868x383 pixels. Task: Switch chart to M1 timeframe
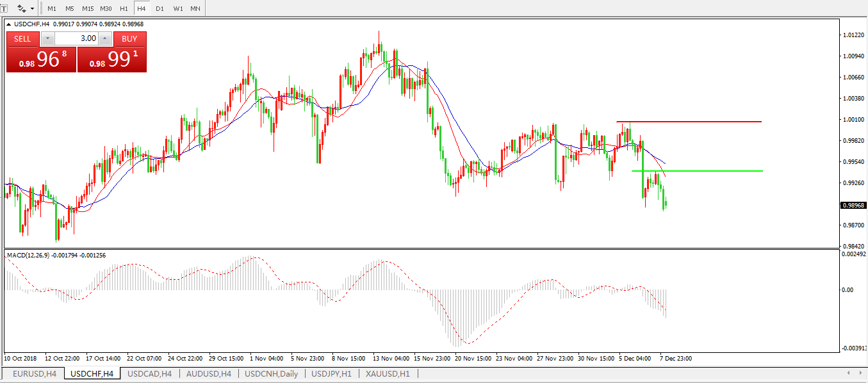coord(52,9)
